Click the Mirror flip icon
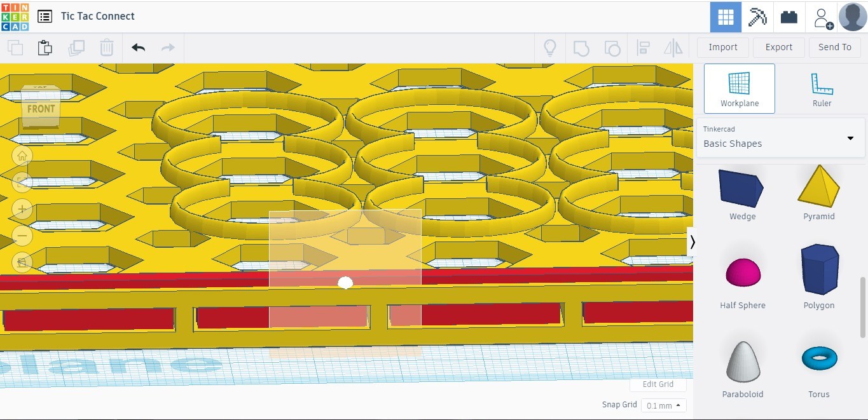 (673, 48)
